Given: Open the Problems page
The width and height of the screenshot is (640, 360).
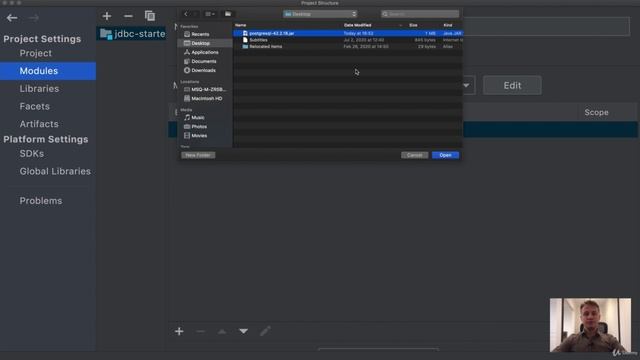Looking at the screenshot, I should click(41, 200).
